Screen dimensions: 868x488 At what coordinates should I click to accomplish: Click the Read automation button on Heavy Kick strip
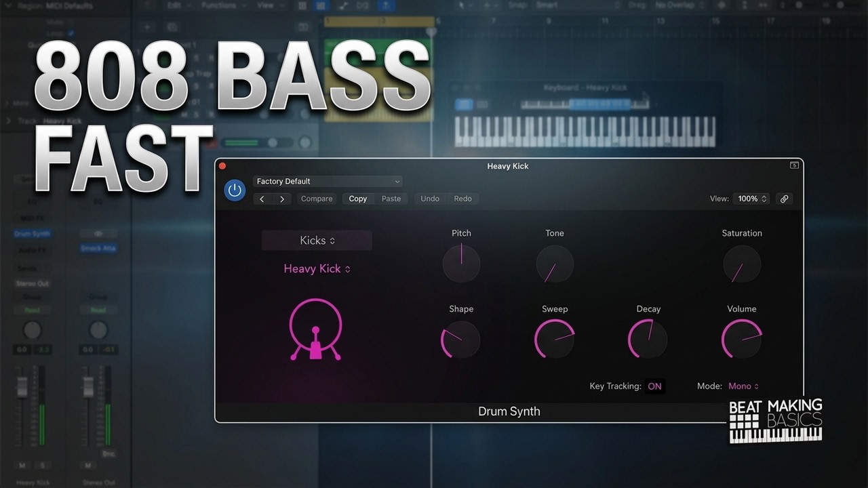click(x=33, y=310)
